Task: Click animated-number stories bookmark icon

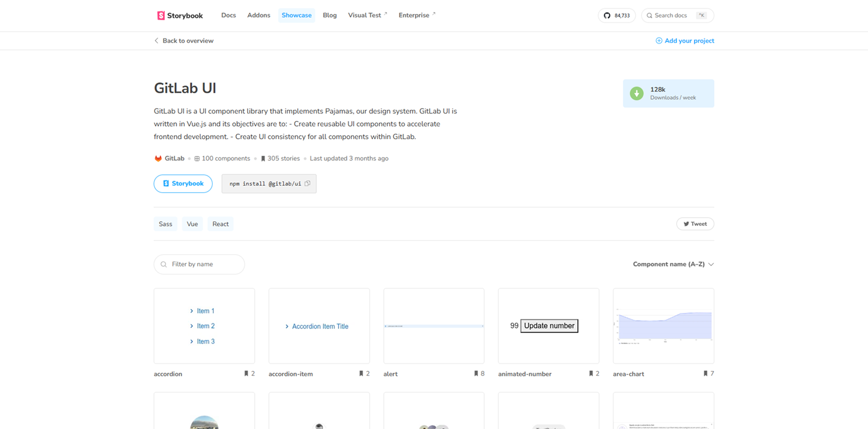Action: (x=591, y=374)
